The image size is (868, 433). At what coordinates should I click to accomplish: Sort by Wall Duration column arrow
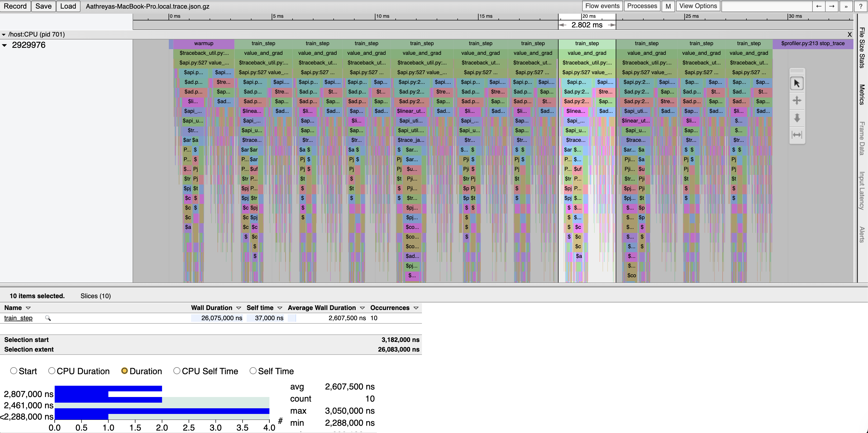pyautogui.click(x=239, y=308)
